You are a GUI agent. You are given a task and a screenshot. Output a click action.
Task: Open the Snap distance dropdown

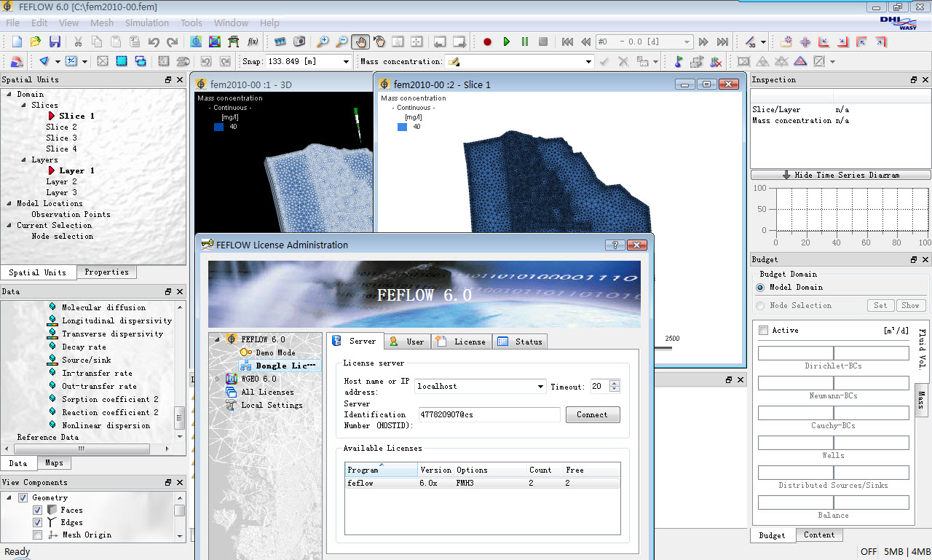[x=347, y=62]
